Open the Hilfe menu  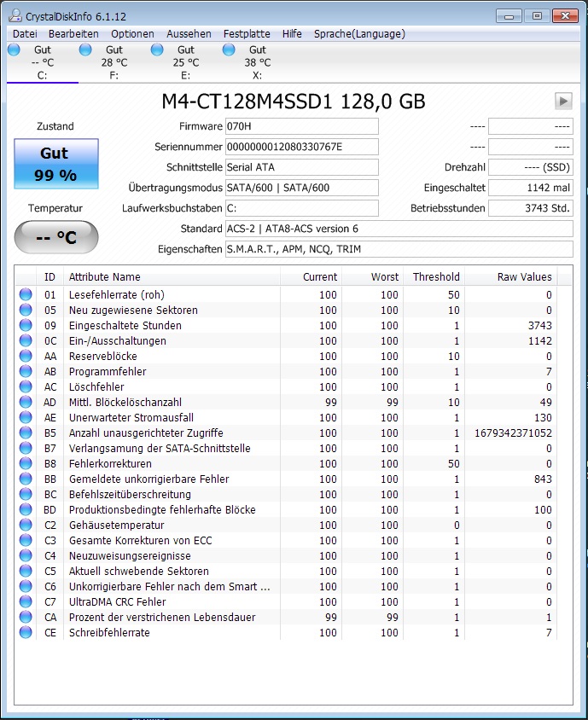292,34
